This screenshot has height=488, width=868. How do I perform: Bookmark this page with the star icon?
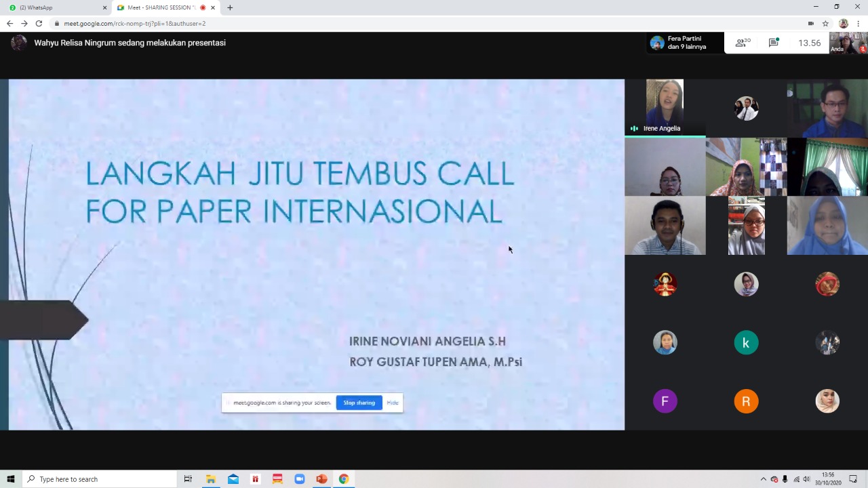825,23
